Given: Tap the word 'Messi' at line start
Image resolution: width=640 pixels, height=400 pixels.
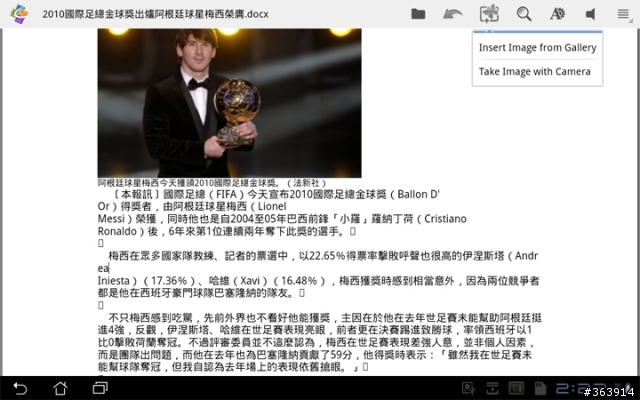Looking at the screenshot, I should coord(111,219).
